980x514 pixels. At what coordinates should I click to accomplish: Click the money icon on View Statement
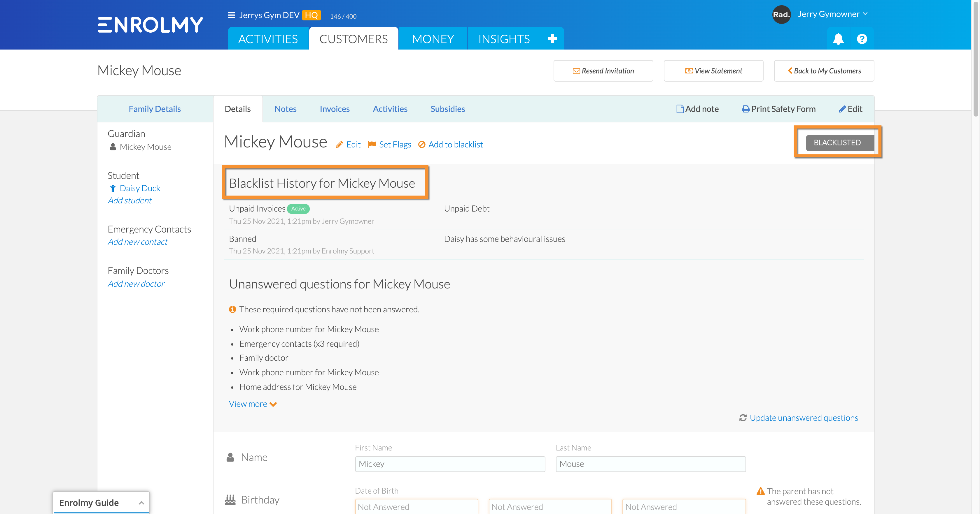(689, 71)
